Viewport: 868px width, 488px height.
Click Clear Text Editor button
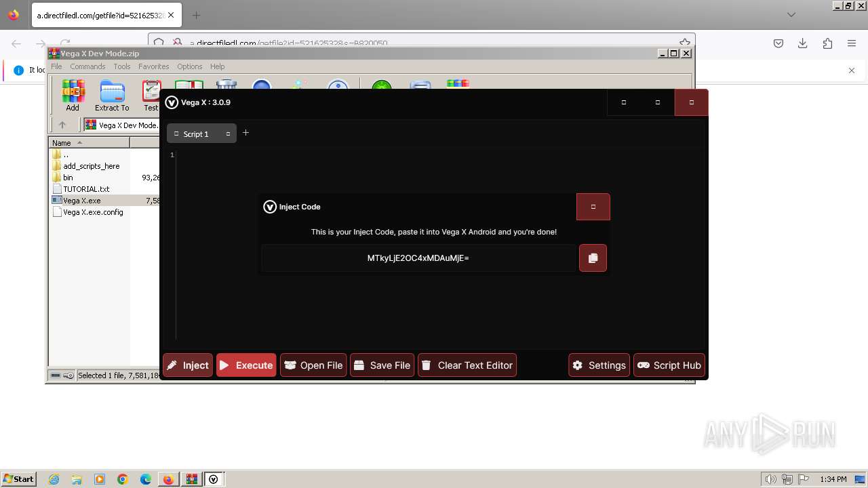(467, 365)
